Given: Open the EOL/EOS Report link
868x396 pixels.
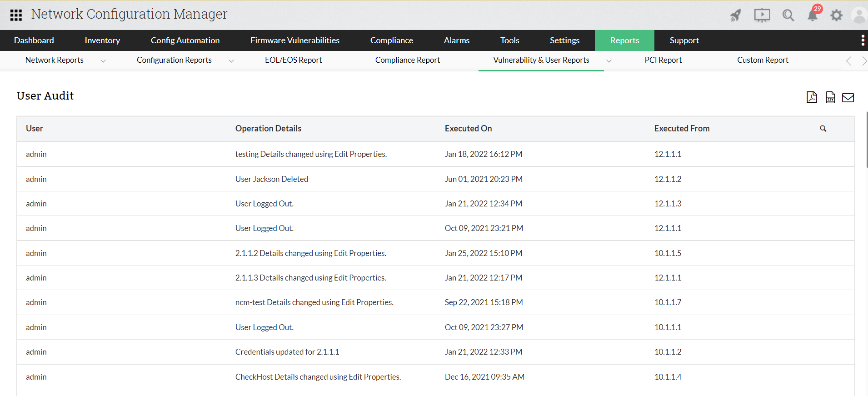Looking at the screenshot, I should (293, 60).
